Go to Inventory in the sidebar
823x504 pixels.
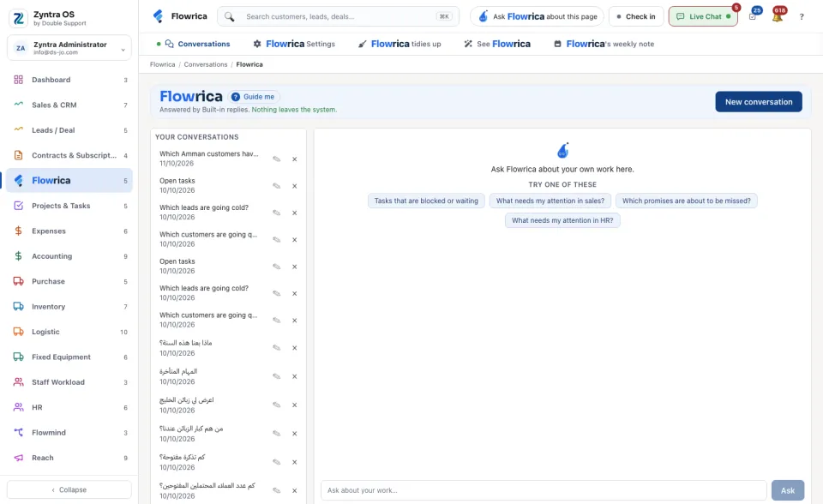coord(69,307)
